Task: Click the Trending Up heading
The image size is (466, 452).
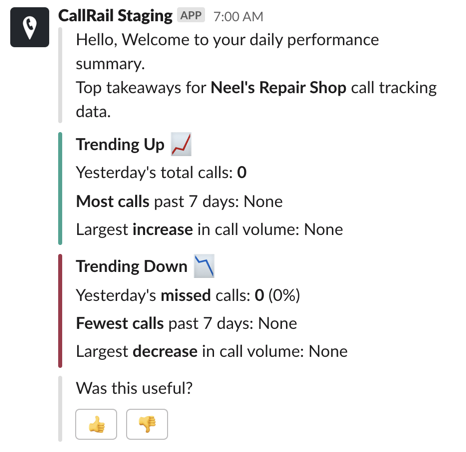Action: [x=120, y=145]
